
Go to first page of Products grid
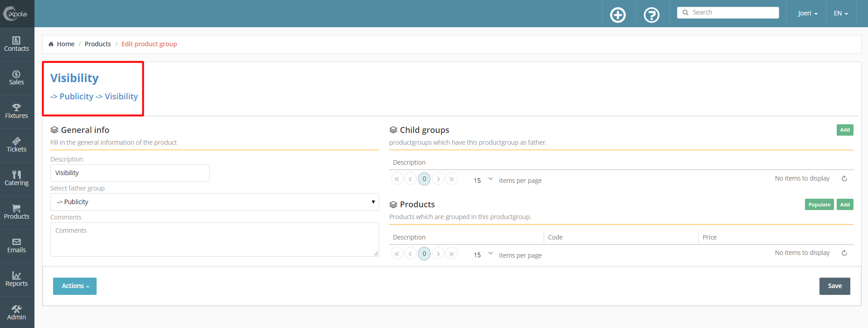[397, 254]
